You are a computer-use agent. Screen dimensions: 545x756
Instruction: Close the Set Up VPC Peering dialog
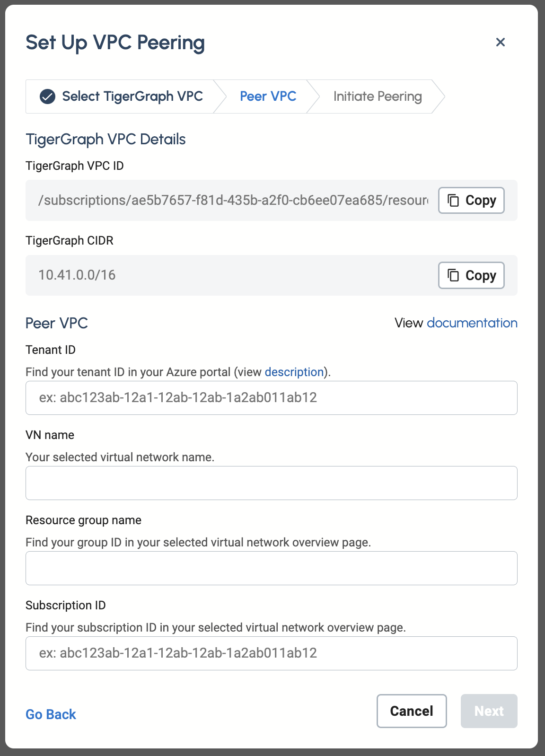point(500,42)
